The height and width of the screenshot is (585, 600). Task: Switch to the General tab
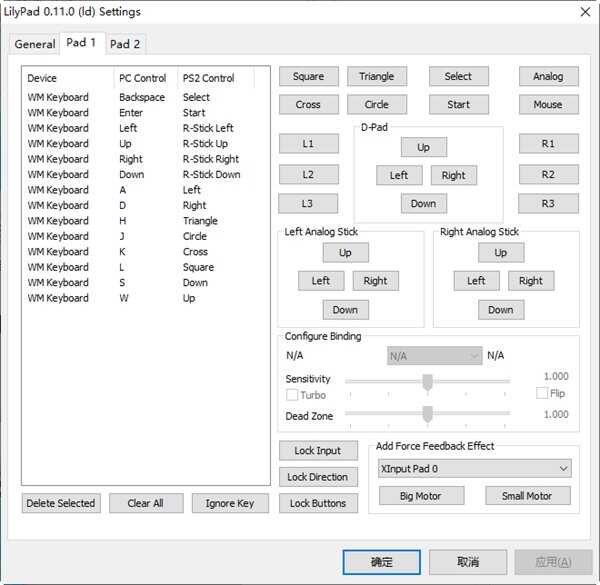pos(35,44)
